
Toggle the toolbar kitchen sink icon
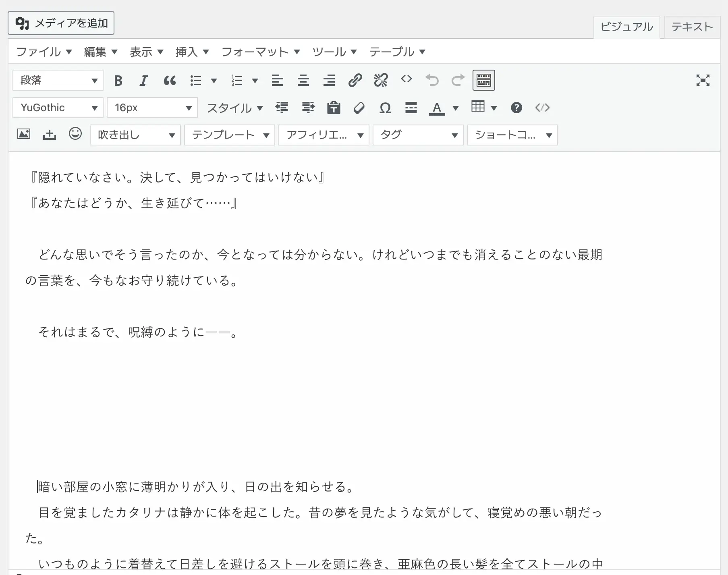pyautogui.click(x=484, y=81)
